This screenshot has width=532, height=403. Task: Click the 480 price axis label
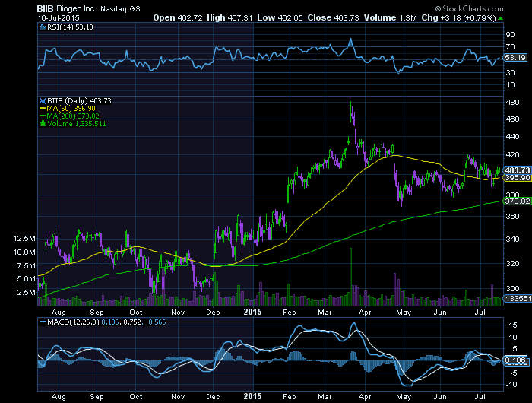point(512,103)
